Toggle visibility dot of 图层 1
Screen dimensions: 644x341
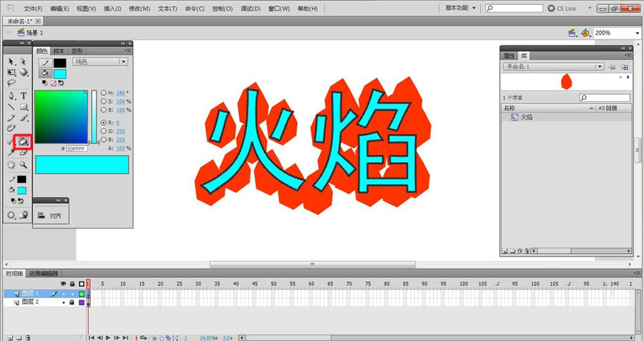[63, 294]
